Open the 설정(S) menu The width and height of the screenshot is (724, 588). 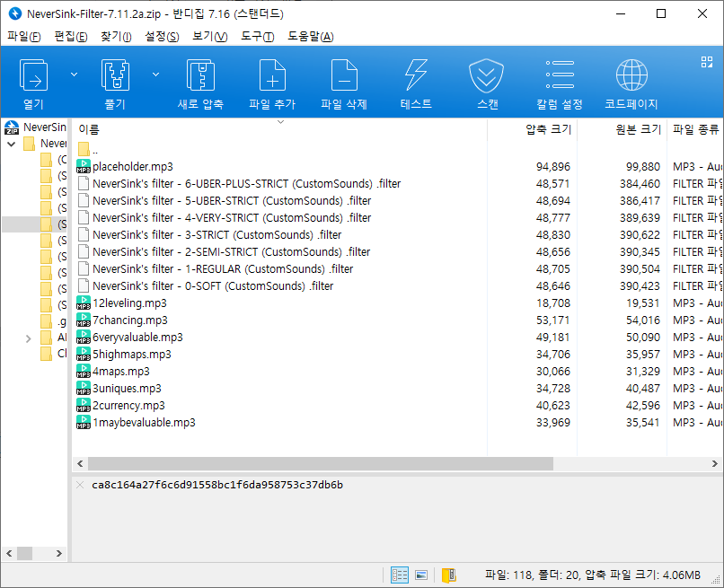point(162,36)
